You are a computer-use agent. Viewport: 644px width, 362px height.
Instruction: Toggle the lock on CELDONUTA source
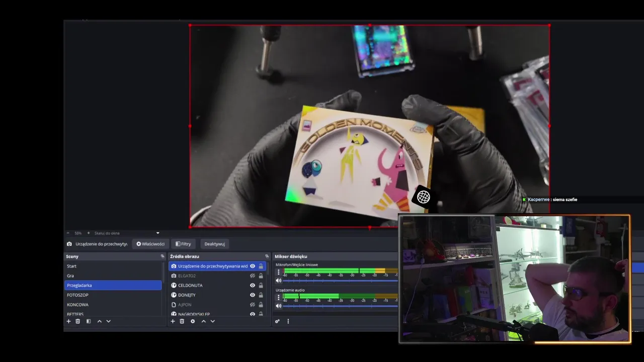(x=261, y=285)
